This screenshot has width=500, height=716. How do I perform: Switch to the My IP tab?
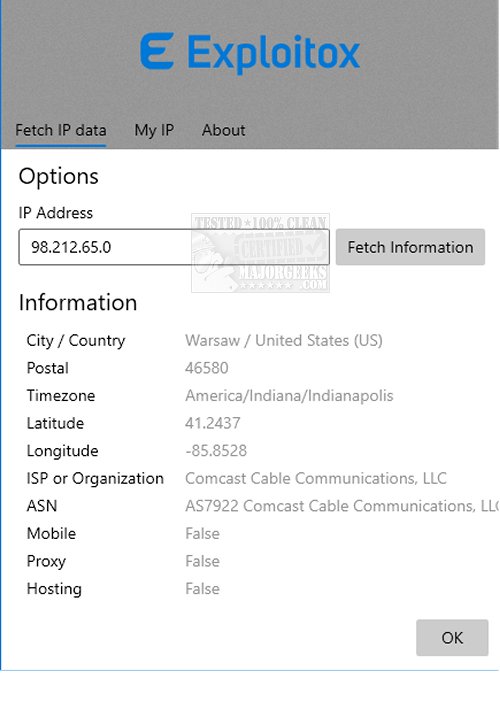154,131
